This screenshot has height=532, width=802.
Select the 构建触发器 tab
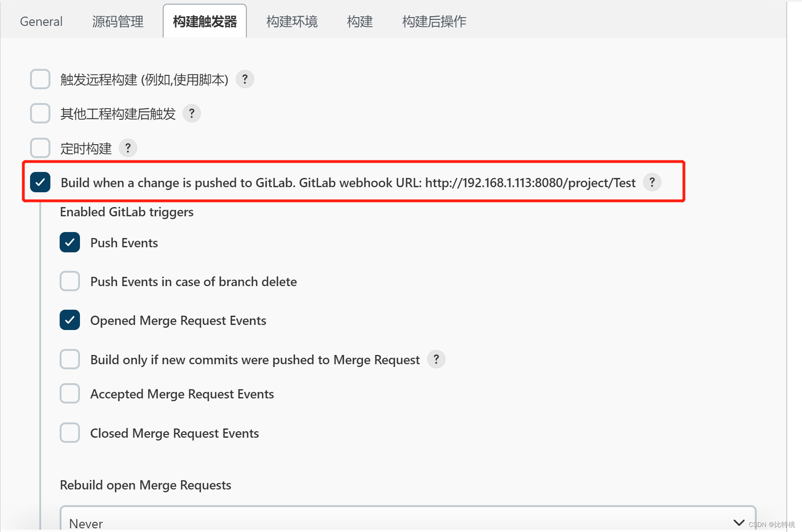205,21
